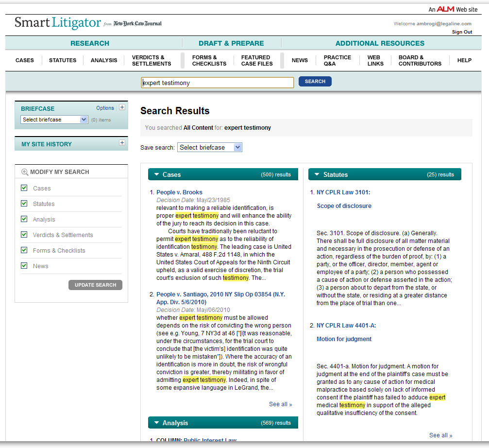Click the (500) results count for Cases
Viewport: 489px width, 448px height.
click(x=276, y=175)
